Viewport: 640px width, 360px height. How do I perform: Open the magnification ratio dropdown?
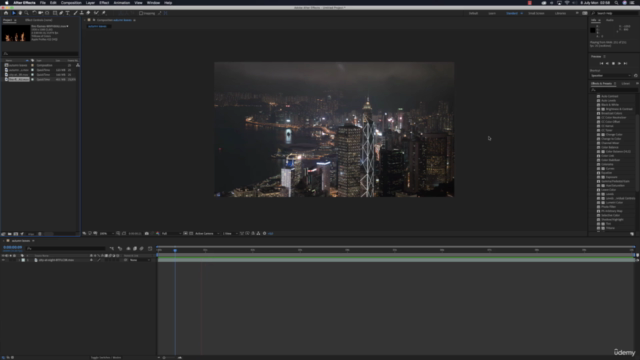pyautogui.click(x=106, y=233)
